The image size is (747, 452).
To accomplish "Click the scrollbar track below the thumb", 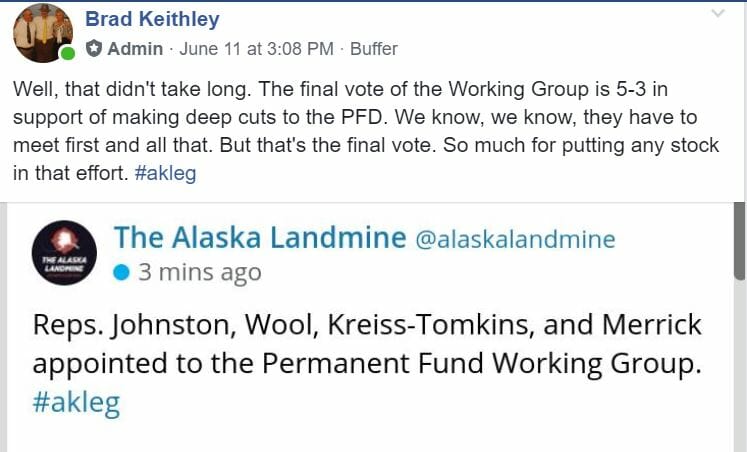I will click(739, 366).
